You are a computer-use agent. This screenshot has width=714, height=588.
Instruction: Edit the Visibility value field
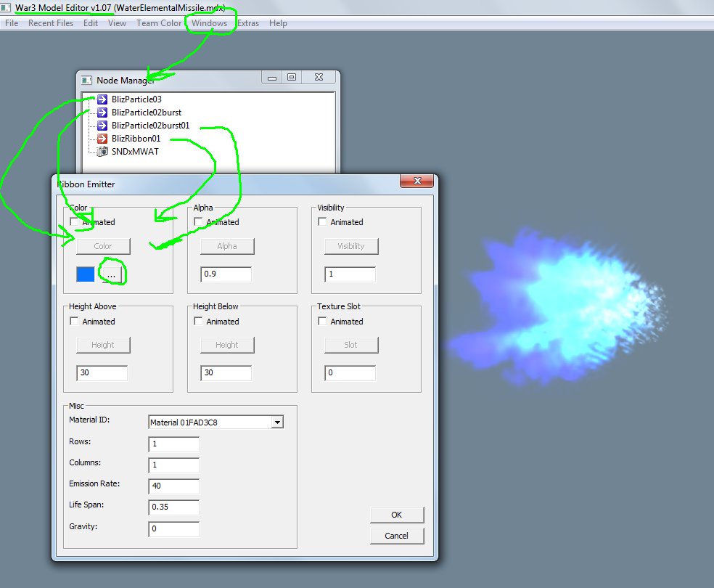pos(350,274)
